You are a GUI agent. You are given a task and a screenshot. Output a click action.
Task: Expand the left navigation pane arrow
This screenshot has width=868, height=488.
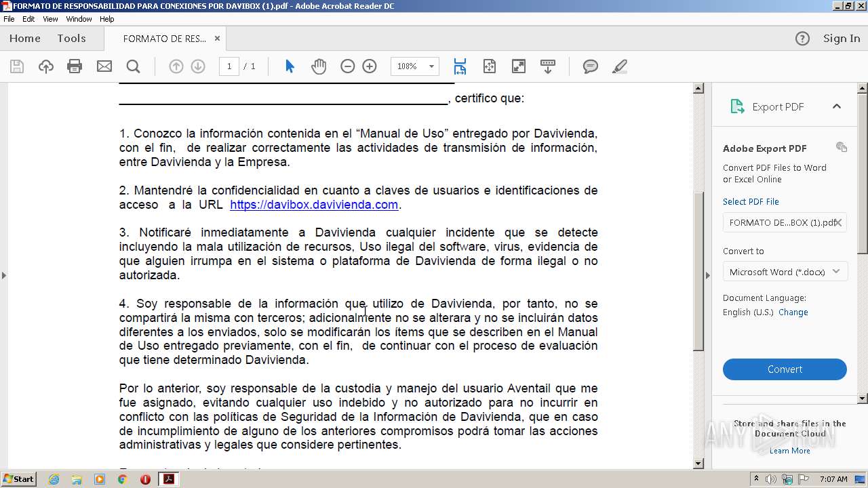(x=4, y=275)
